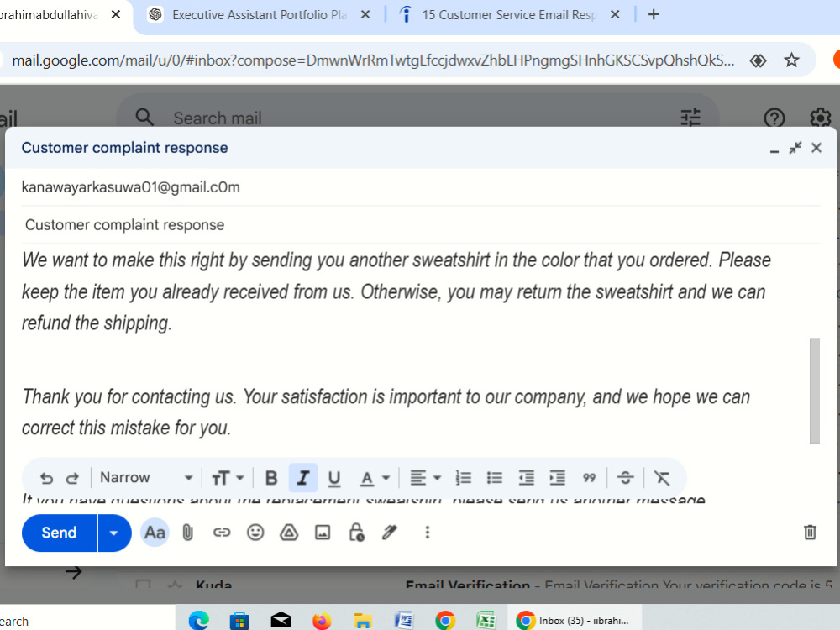Open more send options arrow
Image resolution: width=840 pixels, height=630 pixels.
click(114, 533)
